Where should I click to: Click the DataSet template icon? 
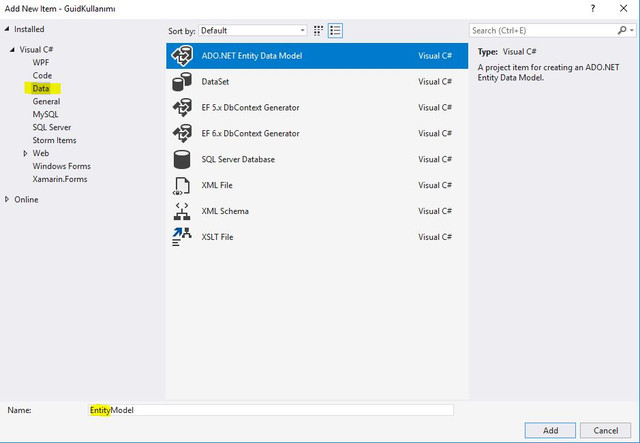[182, 82]
